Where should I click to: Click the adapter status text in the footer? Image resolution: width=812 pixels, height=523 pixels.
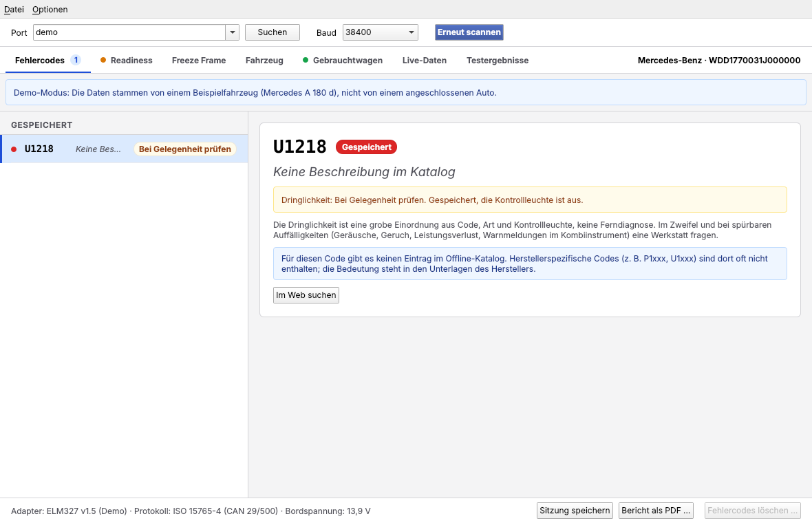point(191,511)
